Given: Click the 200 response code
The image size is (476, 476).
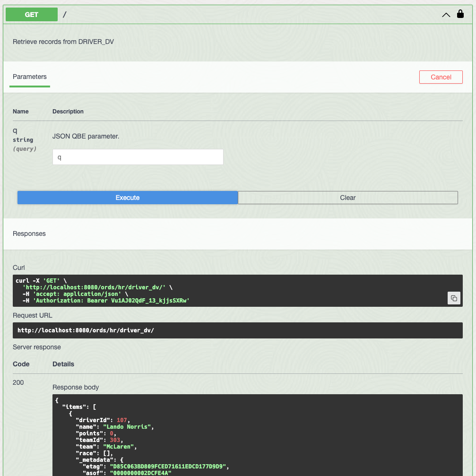Looking at the screenshot, I should coord(18,382).
